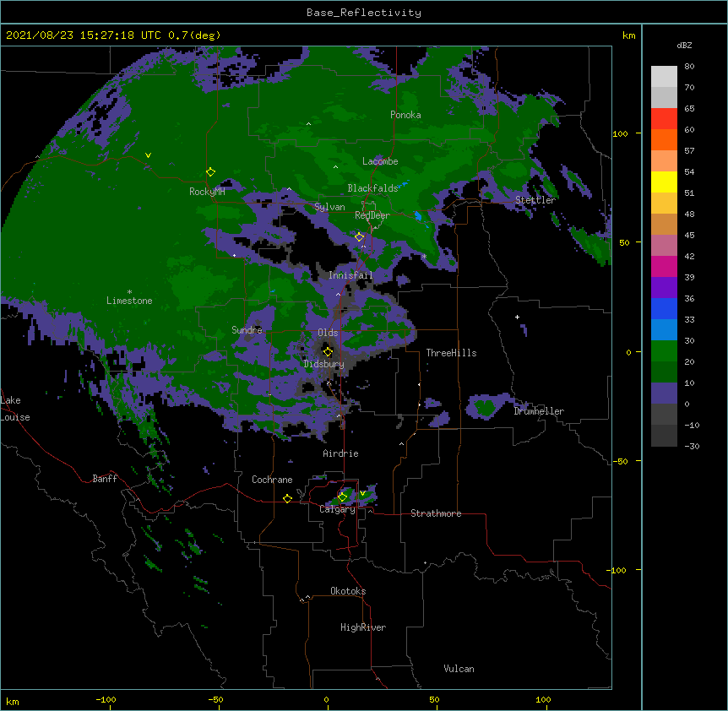Click the Limestone label

click(129, 301)
